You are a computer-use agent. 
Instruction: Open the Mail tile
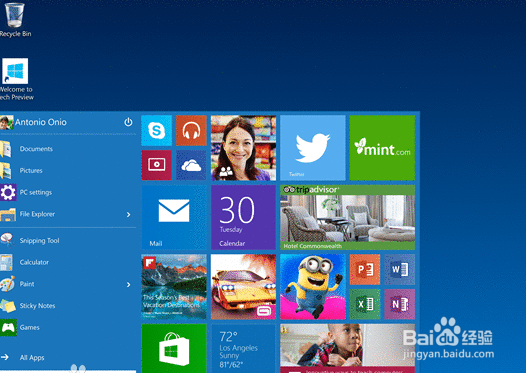[174, 217]
